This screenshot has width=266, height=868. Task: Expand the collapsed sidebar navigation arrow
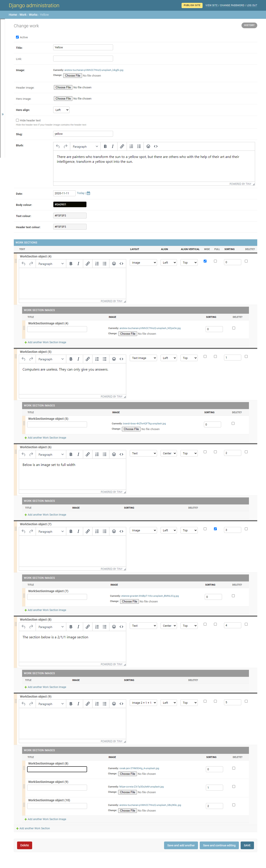(2, 114)
